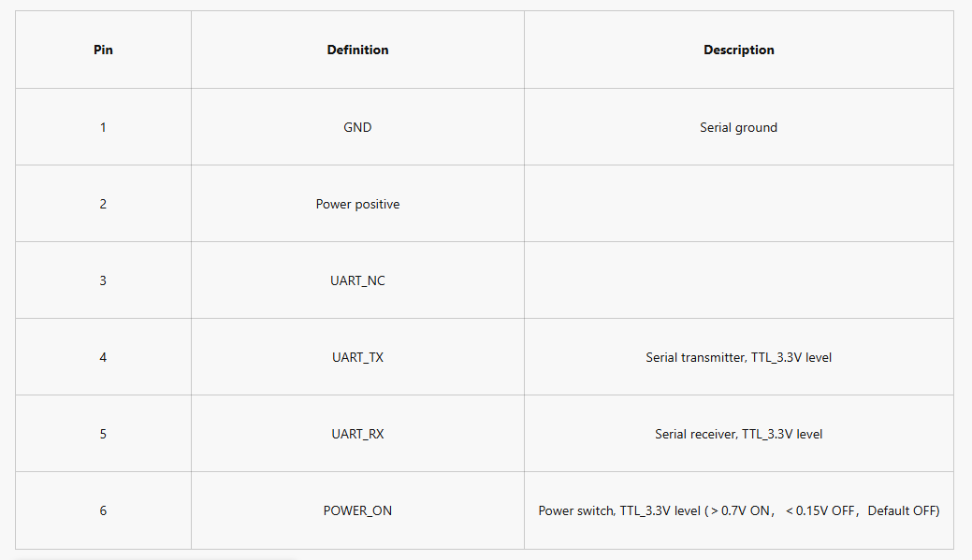
Task: Select pin number 1 cell
Action: (103, 127)
